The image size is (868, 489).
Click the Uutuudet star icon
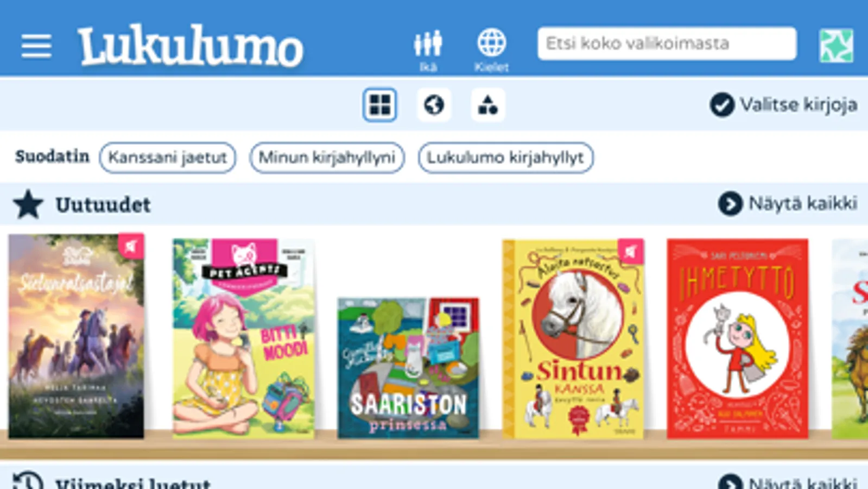(x=28, y=204)
